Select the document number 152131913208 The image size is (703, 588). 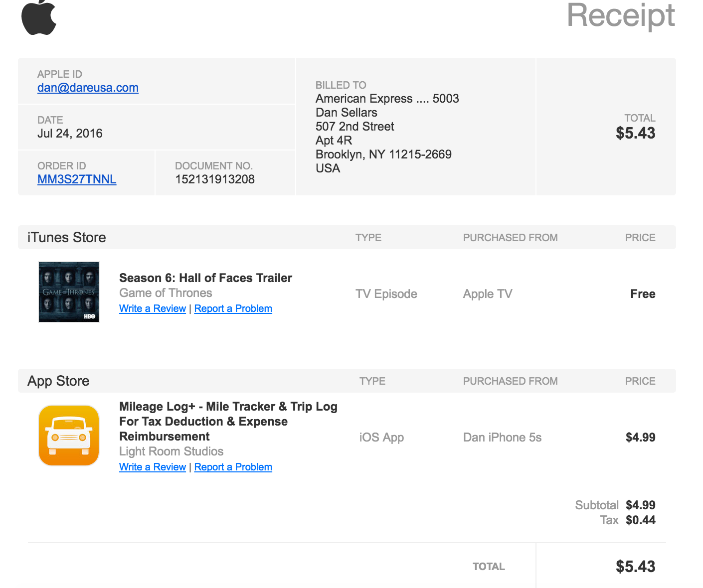coord(215,179)
